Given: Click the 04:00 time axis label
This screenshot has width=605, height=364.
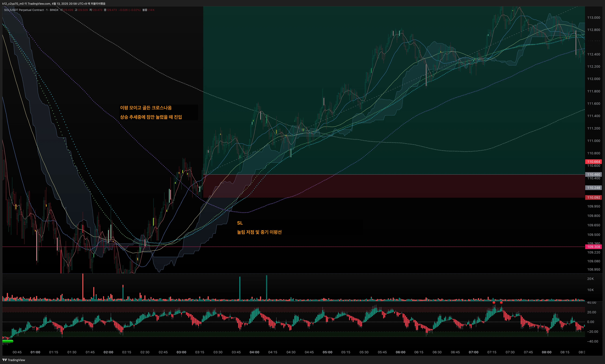Looking at the screenshot, I should tap(254, 352).
